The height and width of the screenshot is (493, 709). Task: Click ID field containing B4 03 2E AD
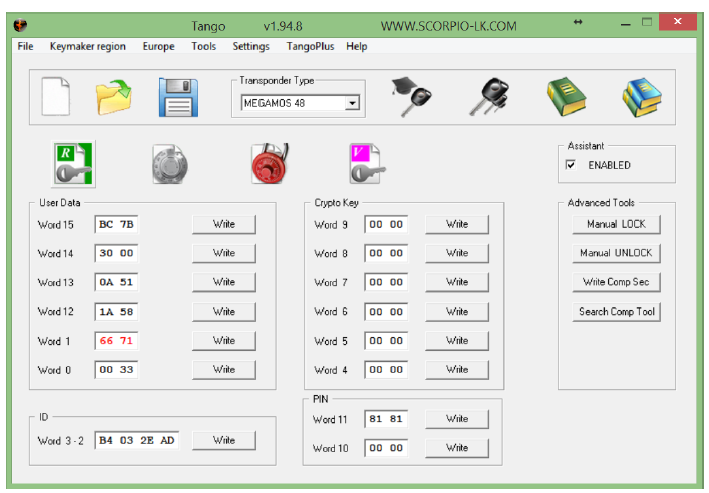coord(137,441)
